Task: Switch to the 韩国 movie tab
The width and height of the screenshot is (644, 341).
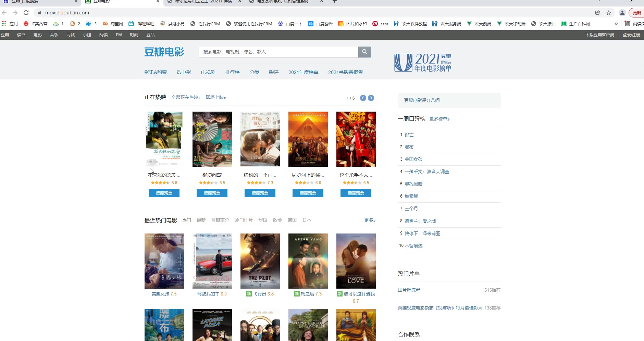Action: click(x=292, y=220)
